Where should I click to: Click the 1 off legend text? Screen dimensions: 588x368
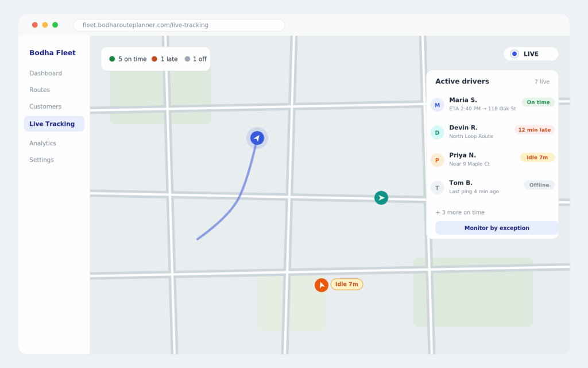[x=199, y=59]
